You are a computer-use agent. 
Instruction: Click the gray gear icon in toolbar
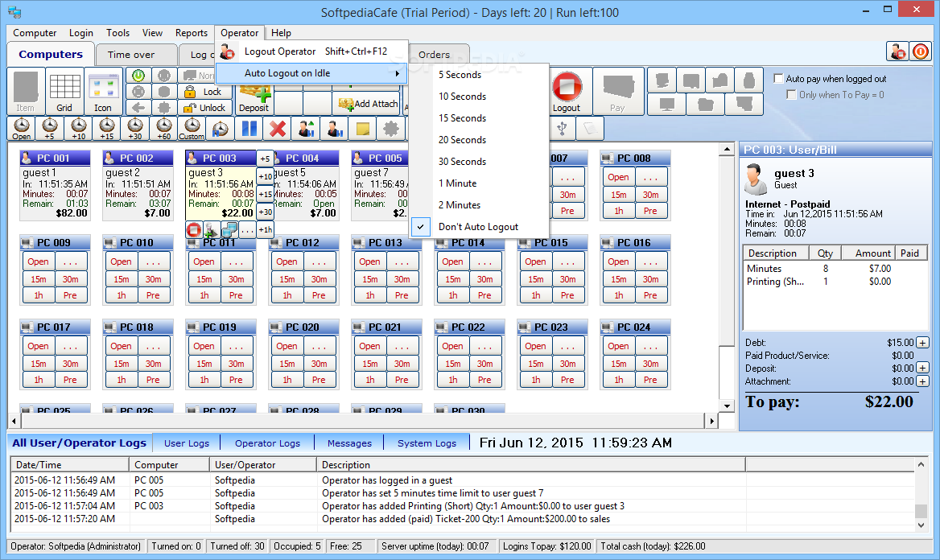[391, 128]
